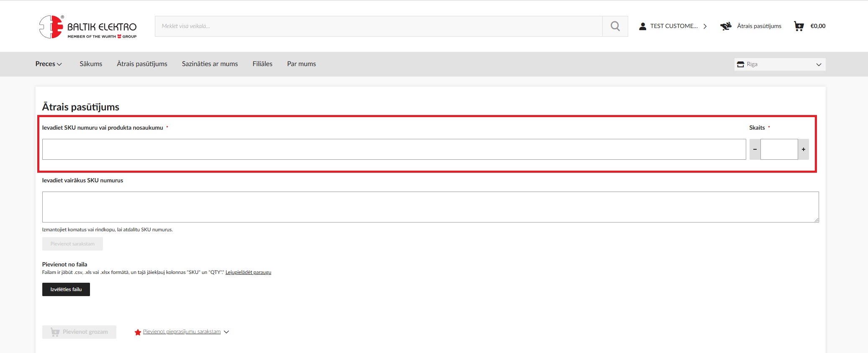
Task: Decrease quantity with minus button
Action: tap(755, 149)
